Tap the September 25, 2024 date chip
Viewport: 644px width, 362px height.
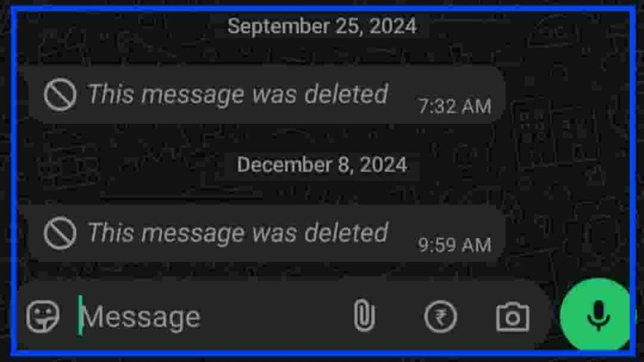[321, 26]
